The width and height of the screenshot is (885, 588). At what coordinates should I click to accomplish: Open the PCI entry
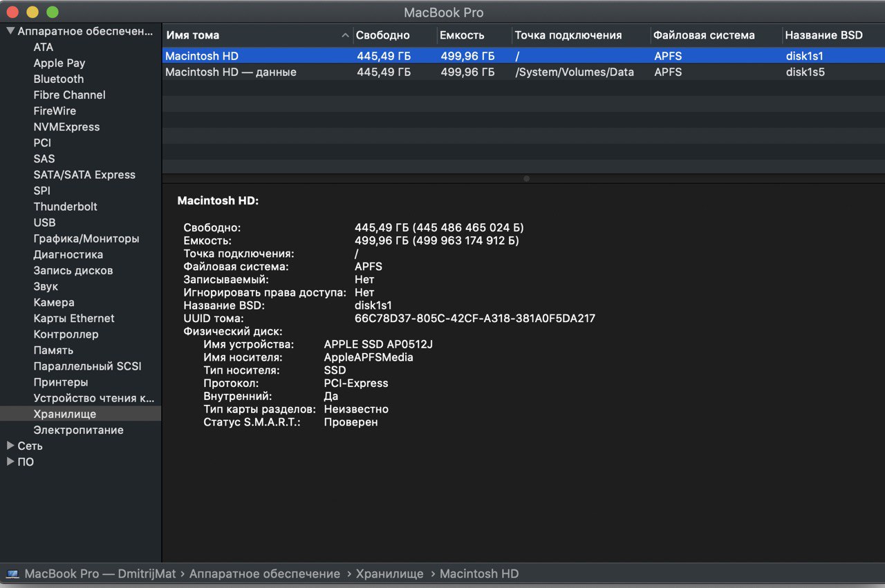coord(42,142)
